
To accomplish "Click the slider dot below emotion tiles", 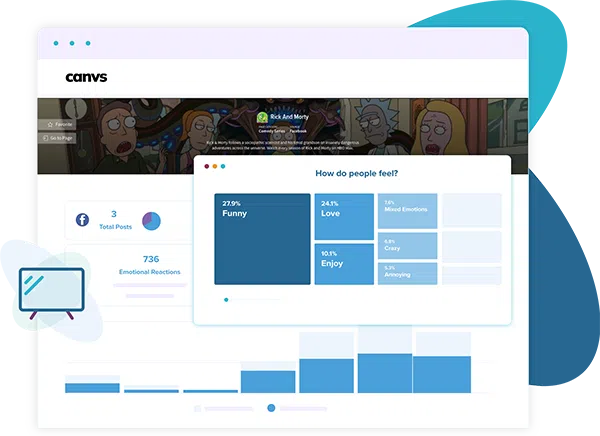I will pyautogui.click(x=226, y=300).
